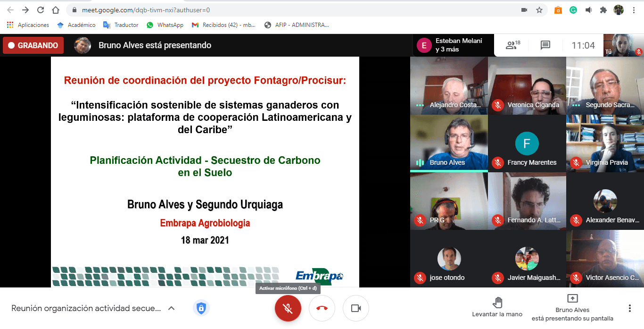Click the meeting security shield icon
The height and width of the screenshot is (329, 644).
click(x=201, y=309)
